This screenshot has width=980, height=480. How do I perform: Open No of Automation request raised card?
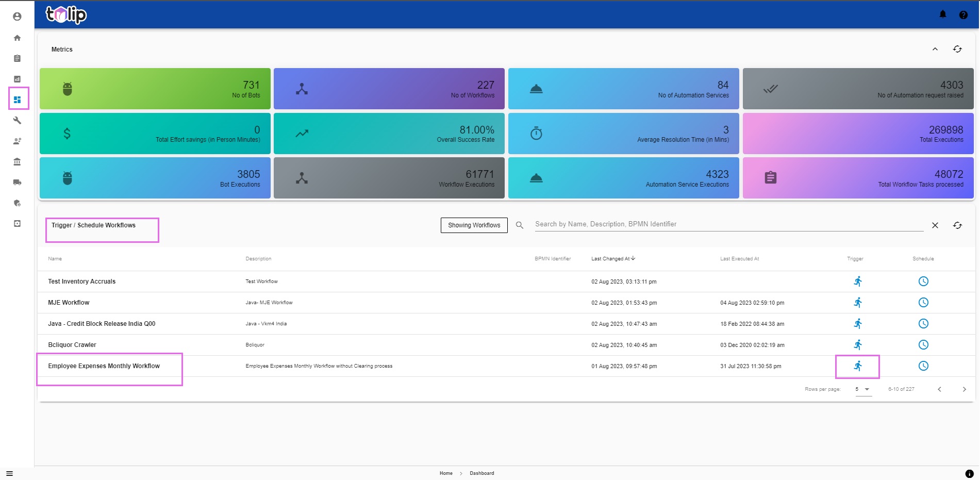click(x=858, y=89)
